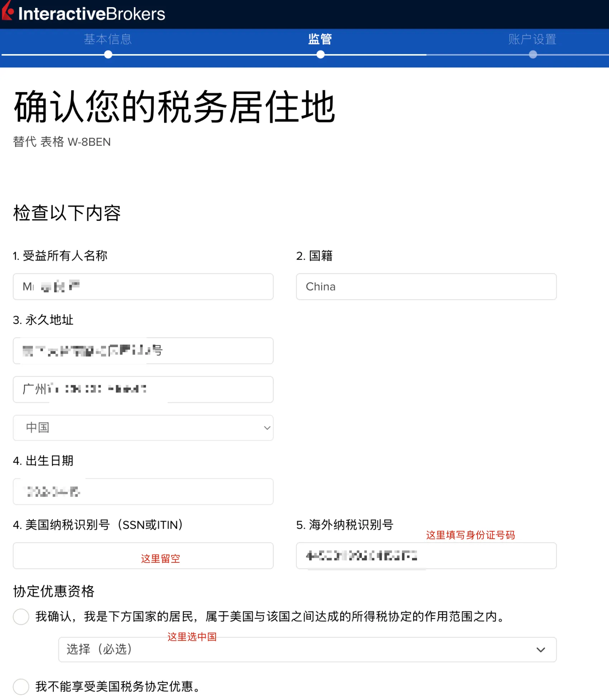The width and height of the screenshot is (609, 700).
Task: Click the Interactive Brokers logo icon
Action: point(7,11)
